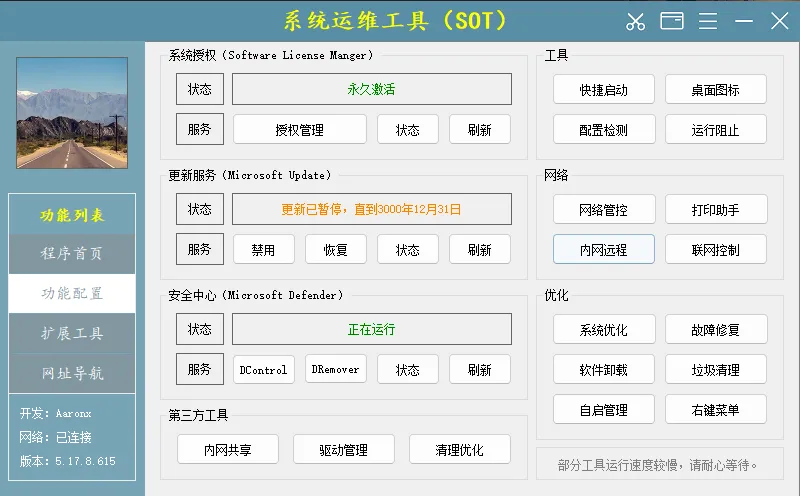Open 快捷启动 tool

(x=604, y=90)
